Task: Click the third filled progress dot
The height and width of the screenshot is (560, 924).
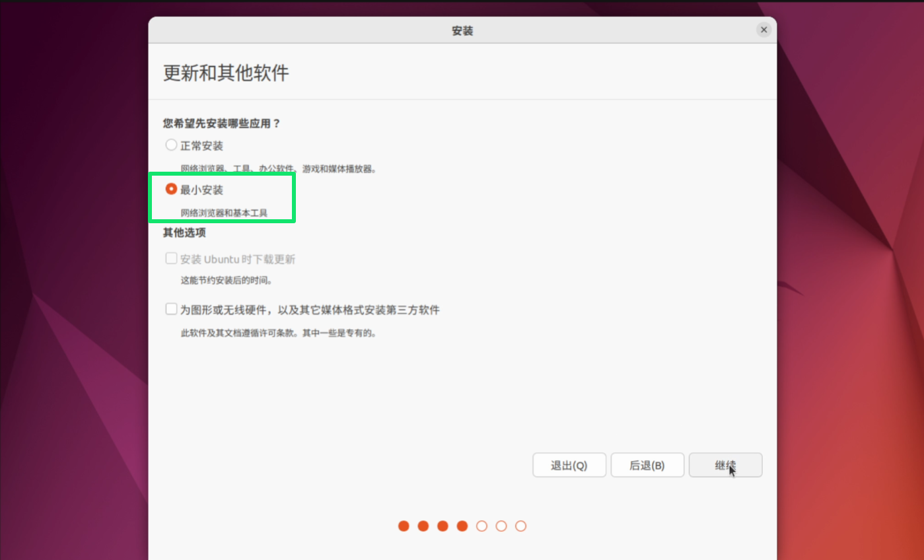Action: (443, 526)
